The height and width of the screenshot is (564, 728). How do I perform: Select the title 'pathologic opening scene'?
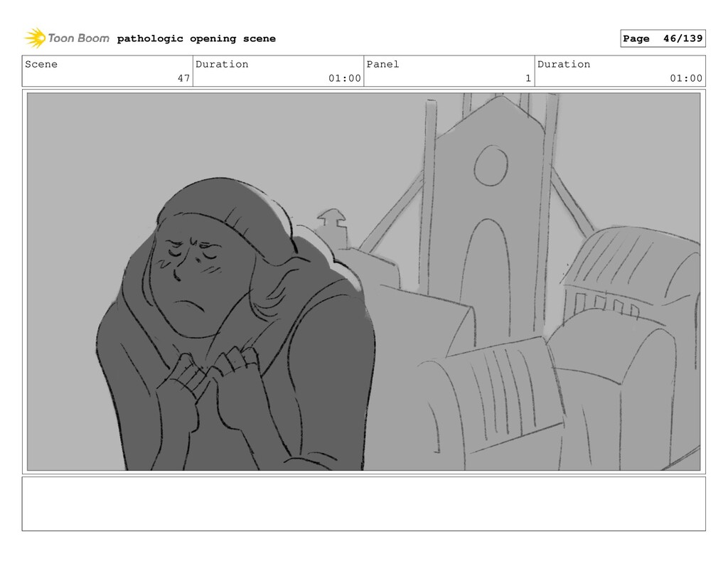click(x=196, y=38)
